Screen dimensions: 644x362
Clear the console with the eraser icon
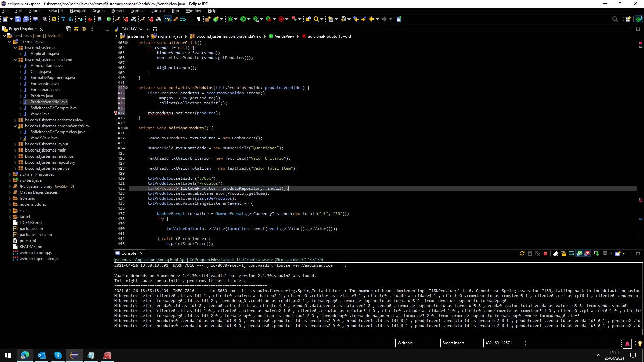(x=556, y=254)
